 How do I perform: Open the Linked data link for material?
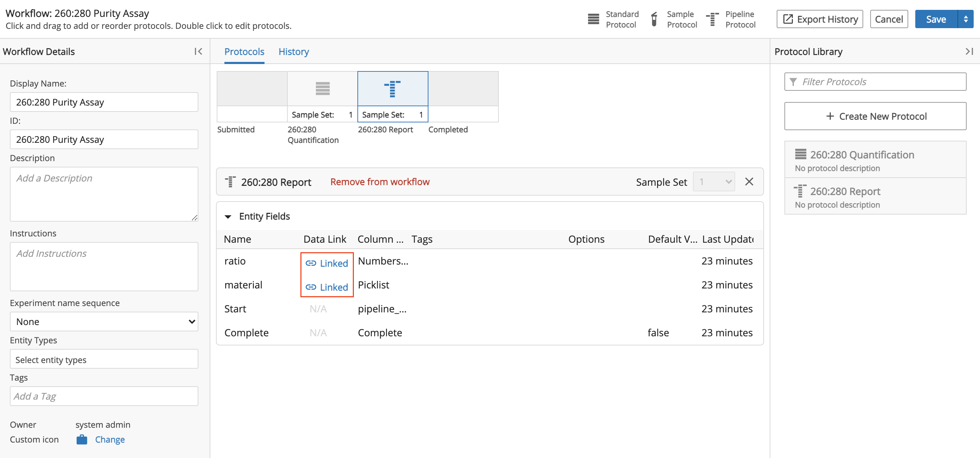333,287
